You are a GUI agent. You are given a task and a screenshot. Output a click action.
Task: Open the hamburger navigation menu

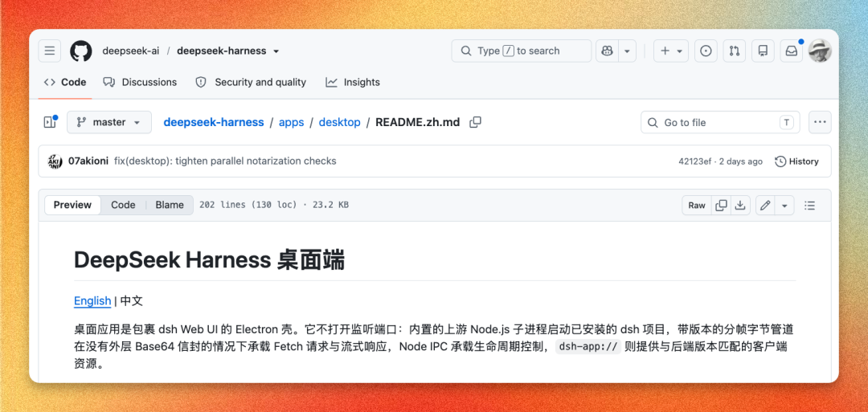pyautogui.click(x=49, y=51)
